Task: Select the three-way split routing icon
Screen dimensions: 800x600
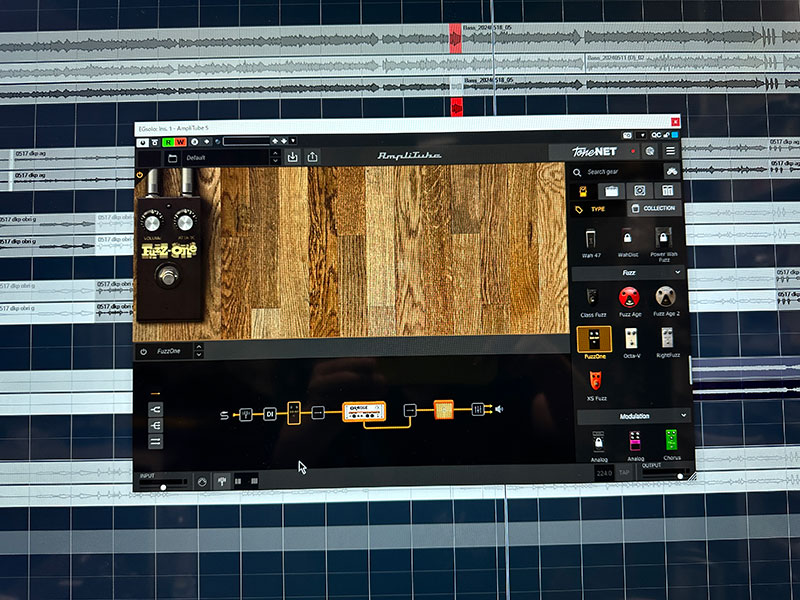Action: [156, 425]
